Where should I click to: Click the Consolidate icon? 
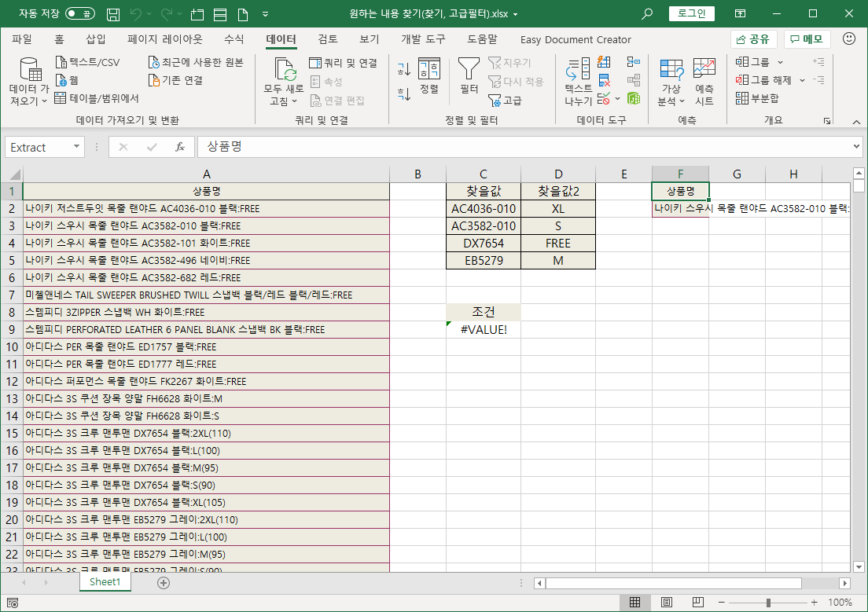coord(633,62)
